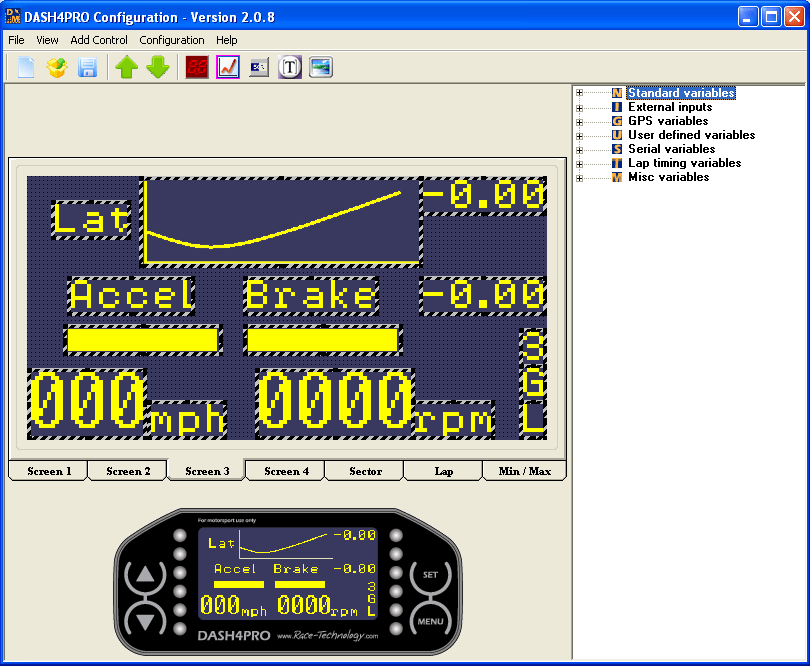Add a graph control to the screen
Viewport: 810px width, 666px height.
227,67
